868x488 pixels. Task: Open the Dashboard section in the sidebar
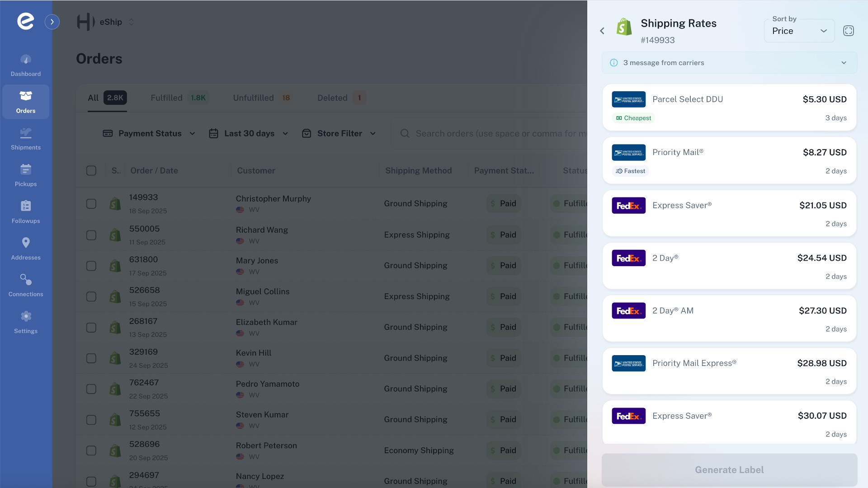(25, 65)
